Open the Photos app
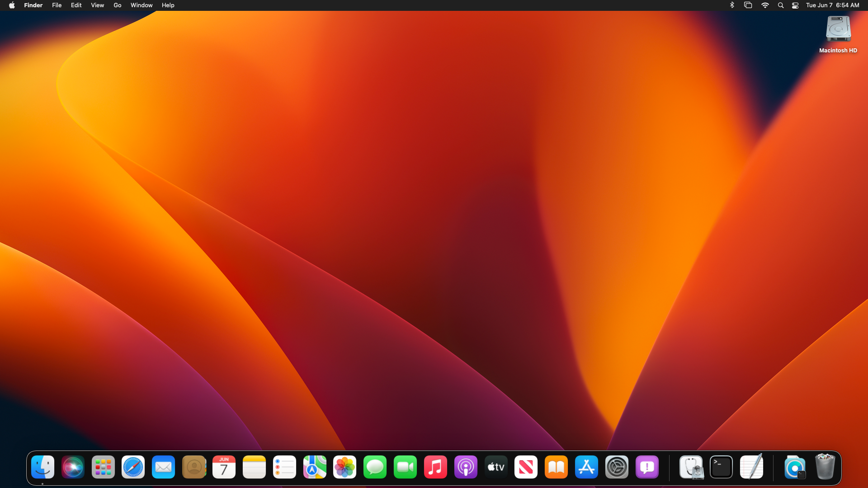 [344, 467]
